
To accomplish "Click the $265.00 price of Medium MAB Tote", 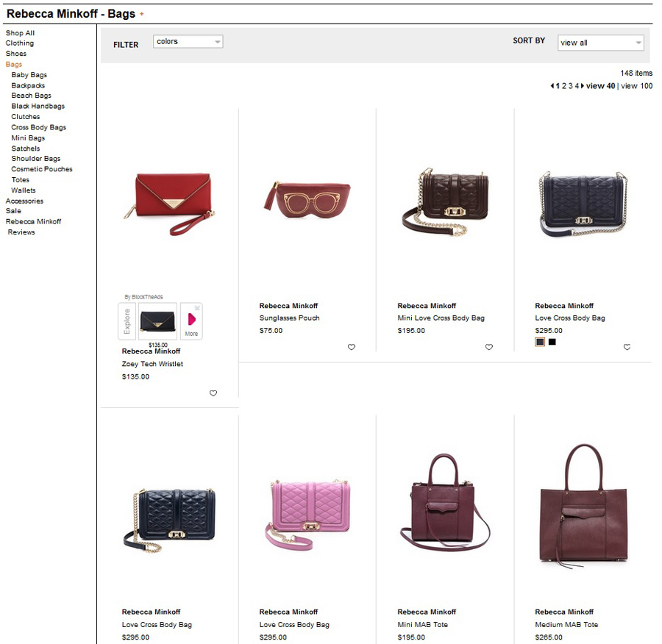I will pos(549,637).
